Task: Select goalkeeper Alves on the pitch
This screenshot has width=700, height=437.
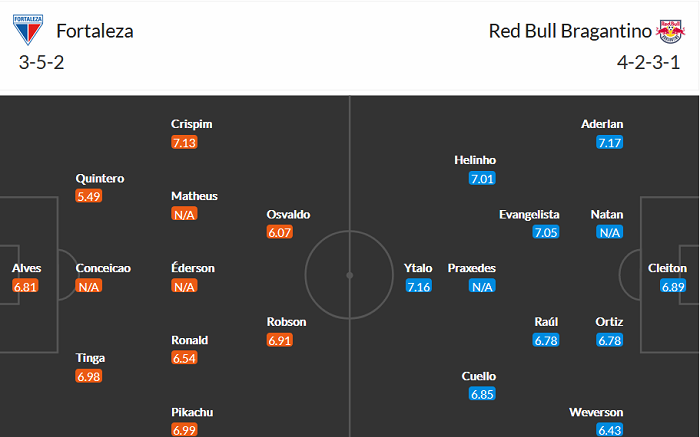Action: (x=27, y=268)
